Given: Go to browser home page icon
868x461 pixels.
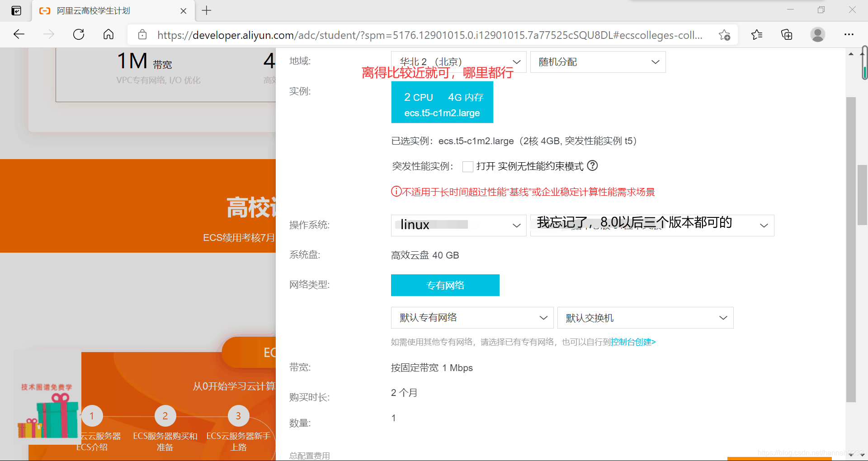Looking at the screenshot, I should [x=108, y=34].
